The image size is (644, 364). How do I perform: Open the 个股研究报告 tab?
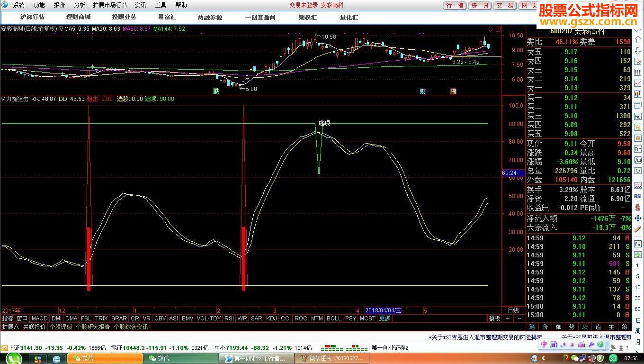tap(93, 327)
